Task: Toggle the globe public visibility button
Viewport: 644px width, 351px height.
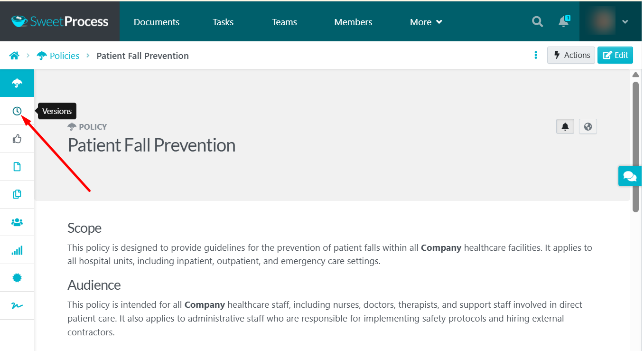Action: coord(588,127)
